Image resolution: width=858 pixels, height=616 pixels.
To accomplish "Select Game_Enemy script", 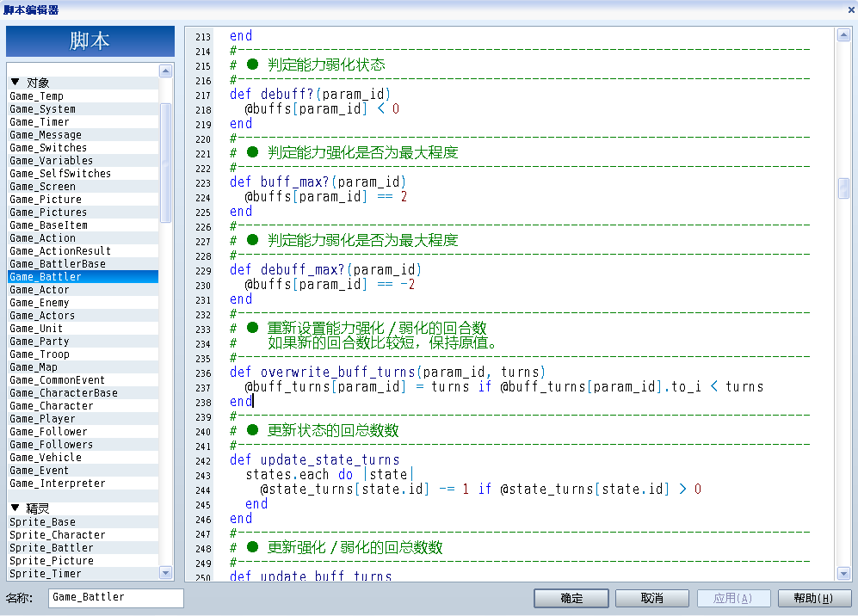I will (x=83, y=303).
